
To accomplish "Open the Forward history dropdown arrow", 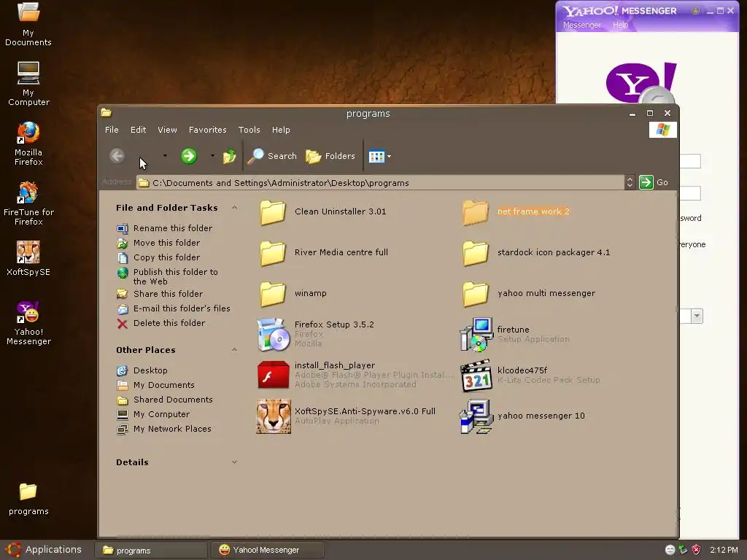I will [x=212, y=156].
